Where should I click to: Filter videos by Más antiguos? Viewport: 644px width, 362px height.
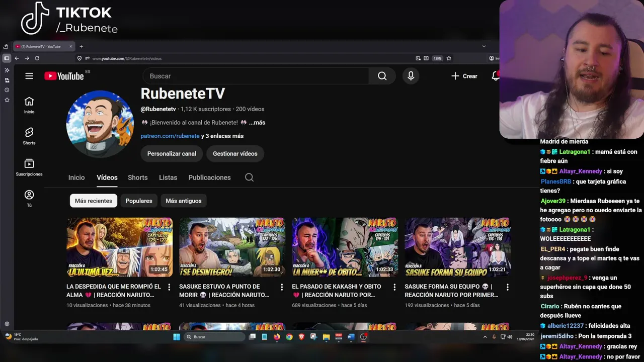coord(184,201)
